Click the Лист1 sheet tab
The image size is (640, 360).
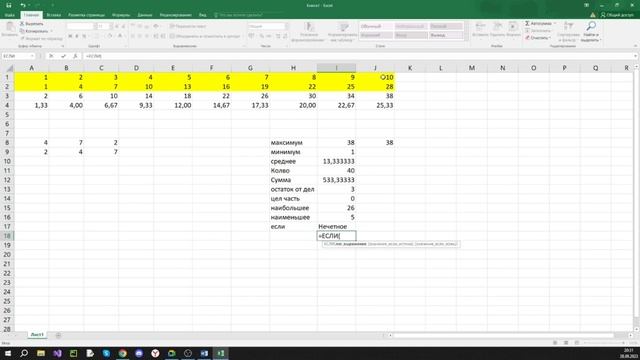click(x=37, y=335)
